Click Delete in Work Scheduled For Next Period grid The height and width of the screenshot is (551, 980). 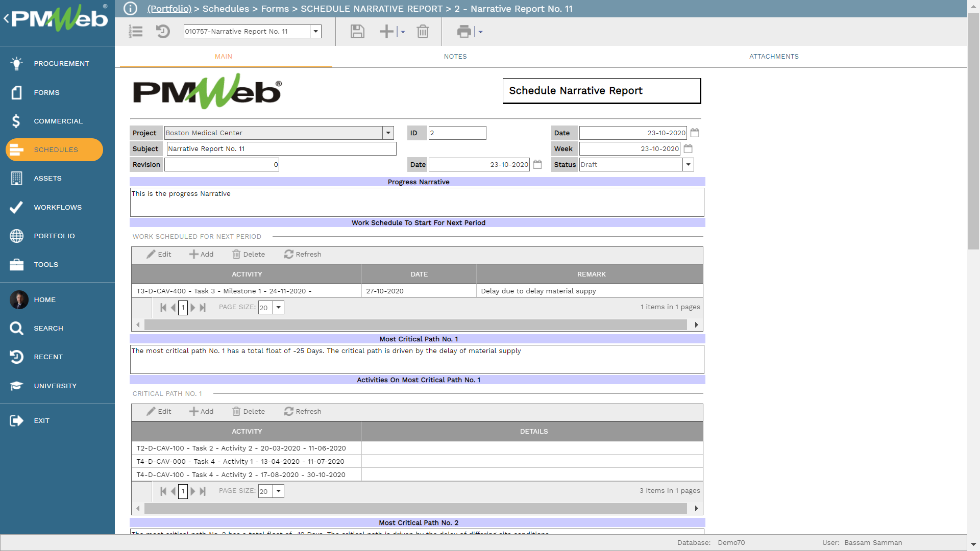click(249, 254)
